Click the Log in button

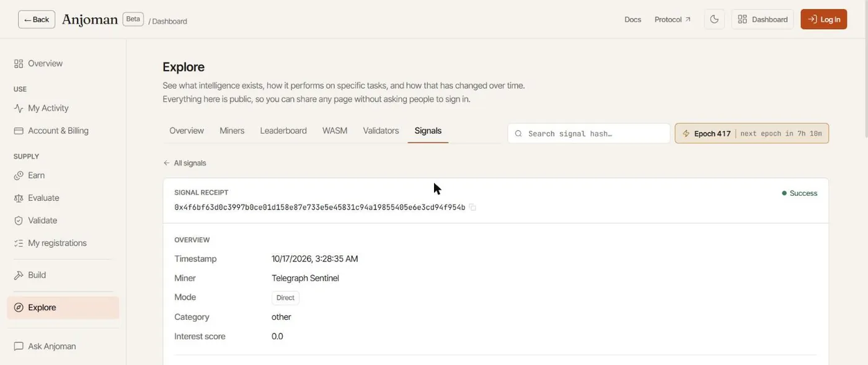[823, 19]
